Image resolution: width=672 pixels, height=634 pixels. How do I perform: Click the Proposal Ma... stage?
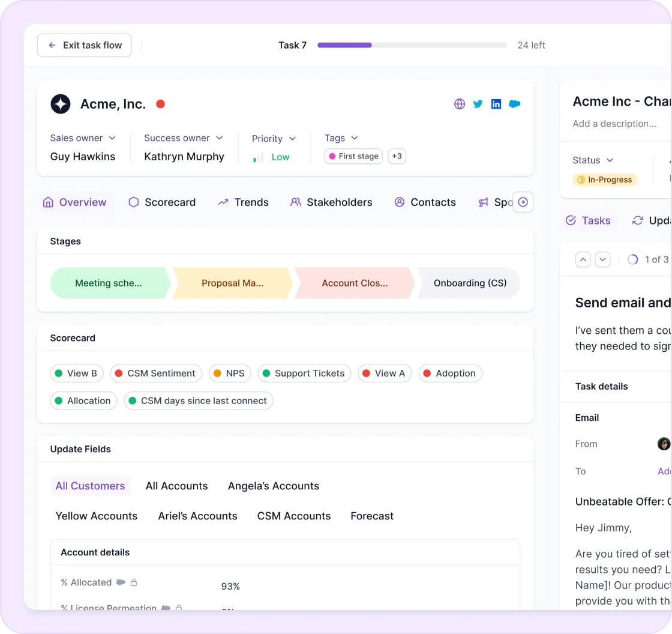pos(233,283)
